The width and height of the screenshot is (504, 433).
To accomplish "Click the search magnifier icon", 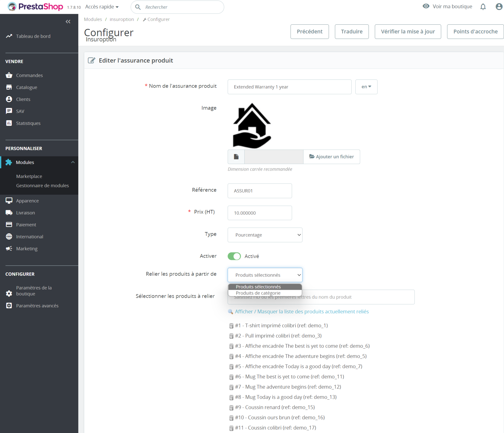I will coord(138,7).
